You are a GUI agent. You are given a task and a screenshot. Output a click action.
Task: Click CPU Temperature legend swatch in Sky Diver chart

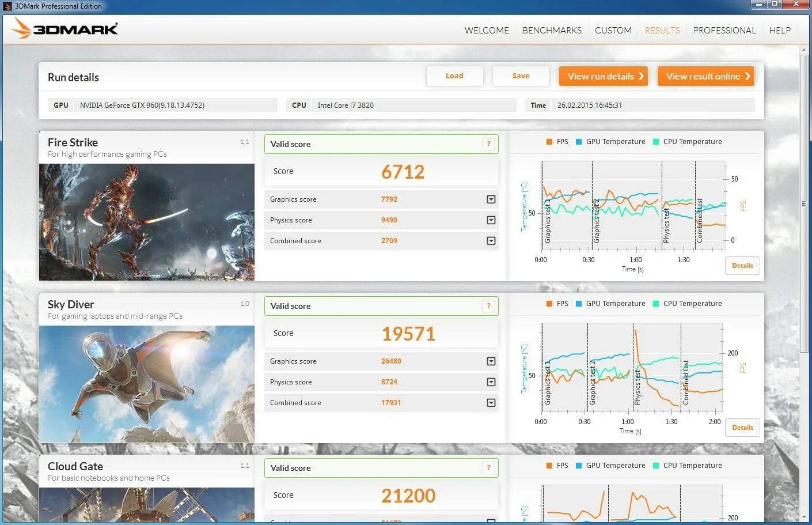pos(656,304)
